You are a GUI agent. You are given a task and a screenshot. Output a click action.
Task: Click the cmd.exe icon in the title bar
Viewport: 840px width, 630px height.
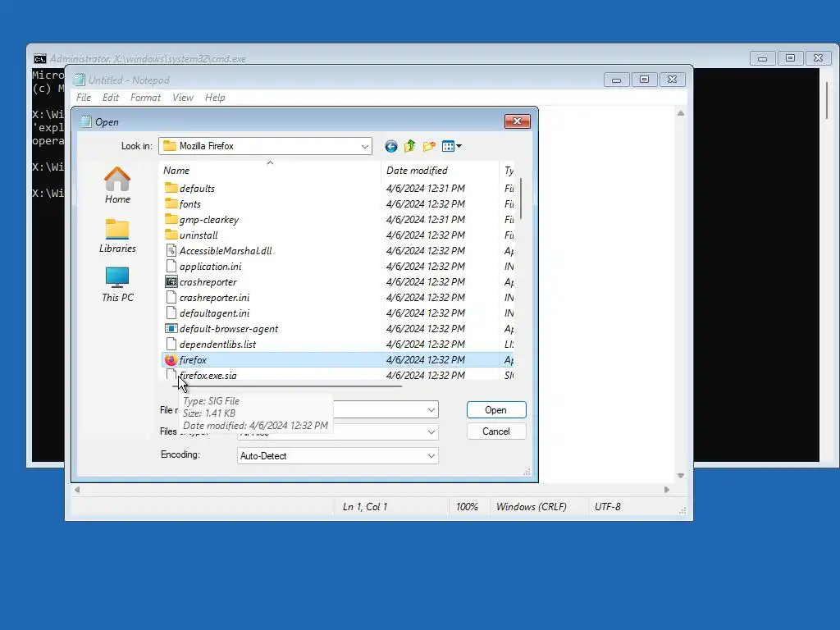click(39, 59)
